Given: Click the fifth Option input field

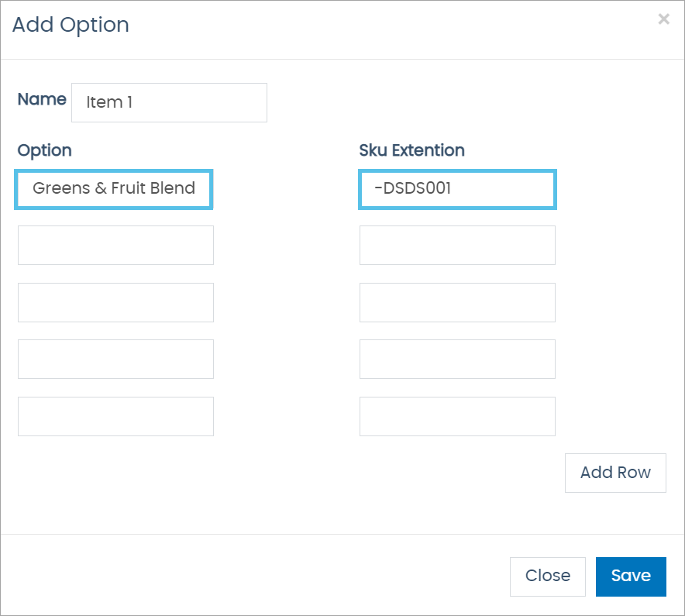Looking at the screenshot, I should click(x=115, y=416).
